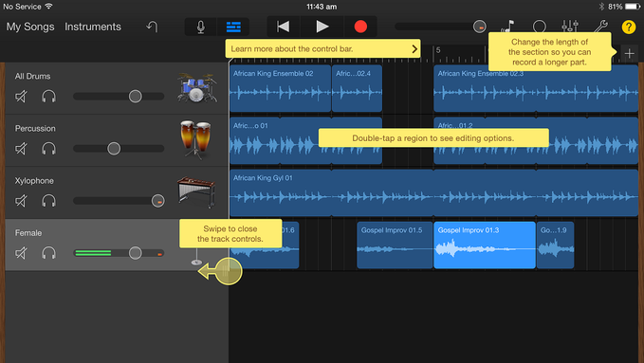This screenshot has width=644, height=363.
Task: Tap the Swipe to close tip
Action: click(230, 234)
